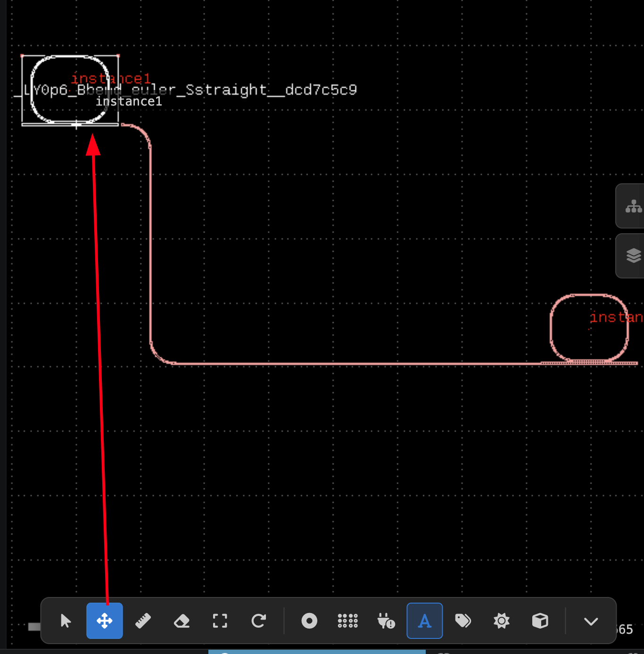
Task: Click the plug warning ports icon
Action: (386, 621)
